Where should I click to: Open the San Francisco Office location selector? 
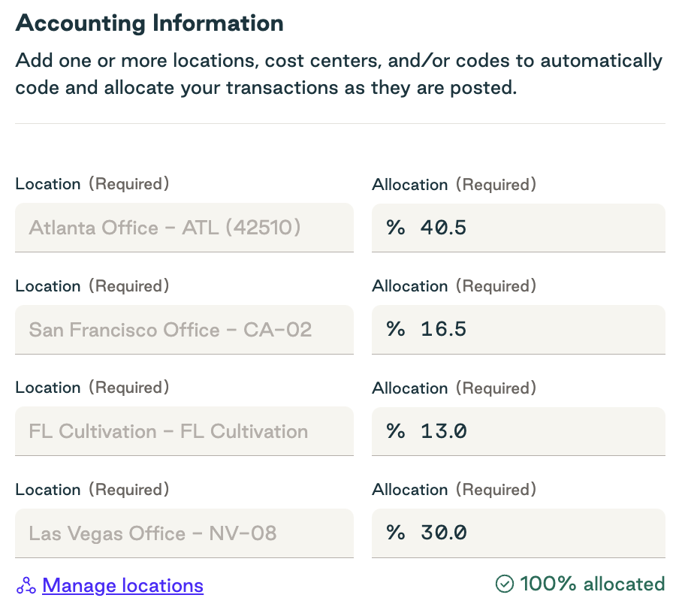tap(184, 330)
